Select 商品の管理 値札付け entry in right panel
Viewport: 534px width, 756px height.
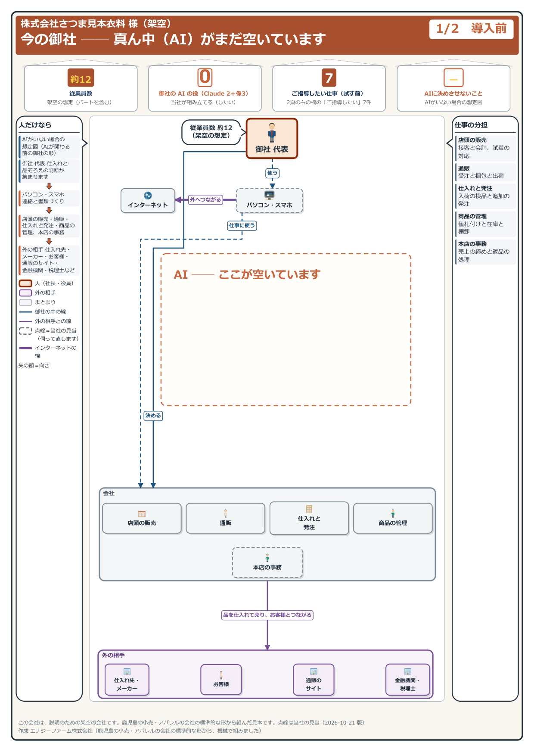coord(485,224)
